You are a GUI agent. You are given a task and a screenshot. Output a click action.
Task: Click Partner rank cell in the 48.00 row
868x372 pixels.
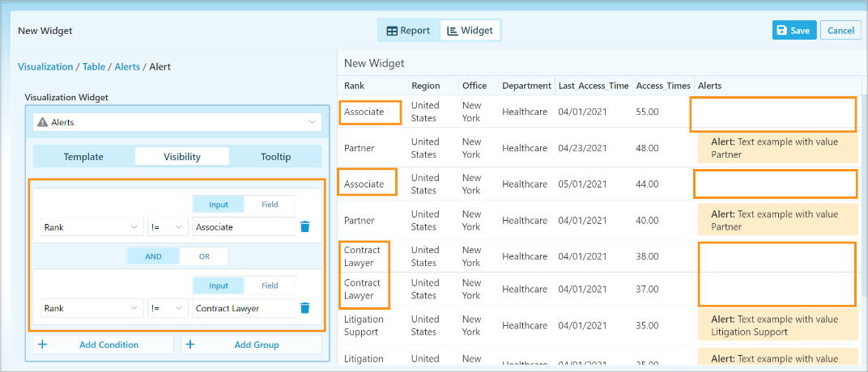pyautogui.click(x=359, y=148)
